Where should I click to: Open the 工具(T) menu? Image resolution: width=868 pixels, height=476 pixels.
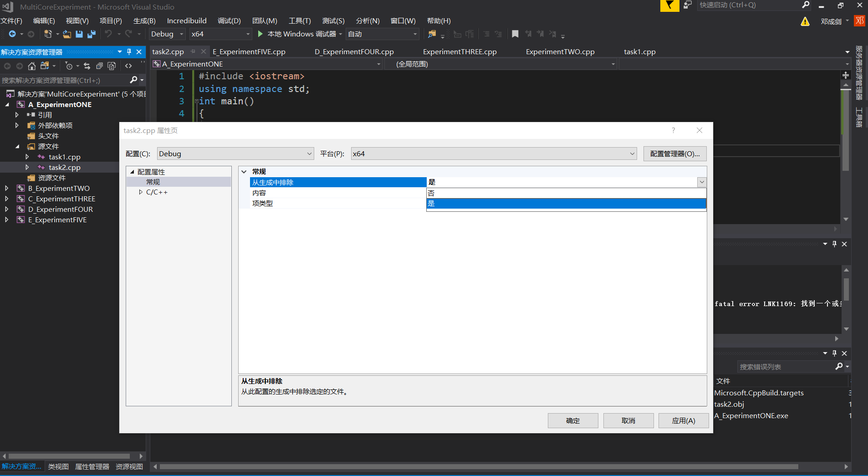[x=300, y=21]
